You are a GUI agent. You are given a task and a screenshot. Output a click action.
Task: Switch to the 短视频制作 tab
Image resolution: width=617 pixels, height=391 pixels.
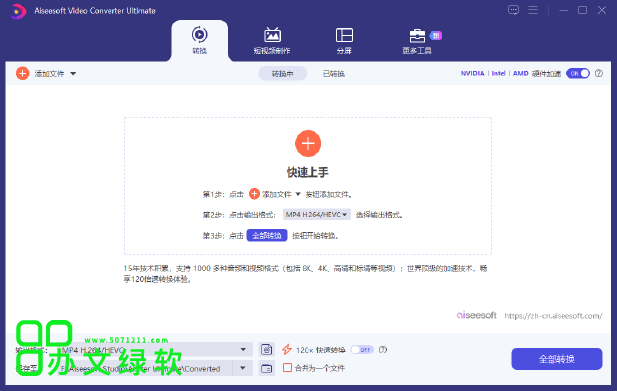tap(272, 40)
